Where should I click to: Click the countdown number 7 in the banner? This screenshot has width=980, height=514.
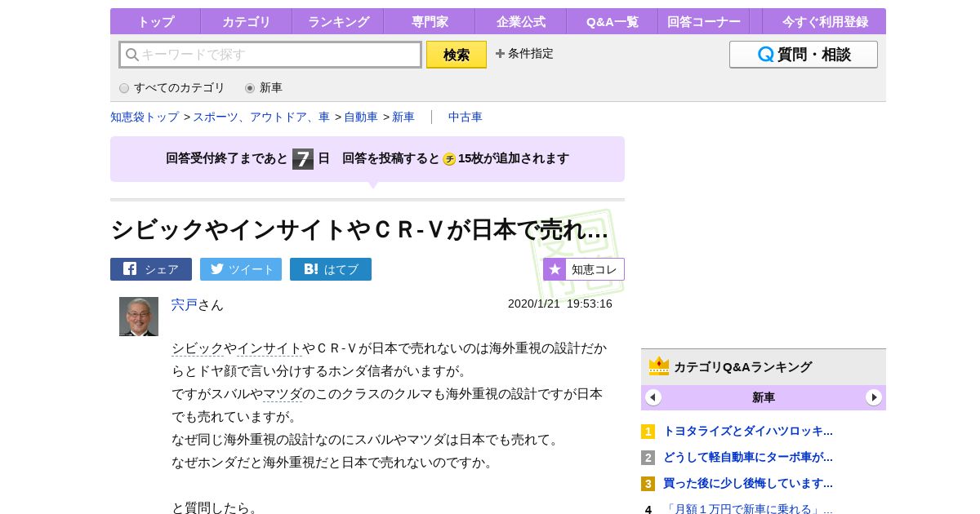click(x=303, y=159)
